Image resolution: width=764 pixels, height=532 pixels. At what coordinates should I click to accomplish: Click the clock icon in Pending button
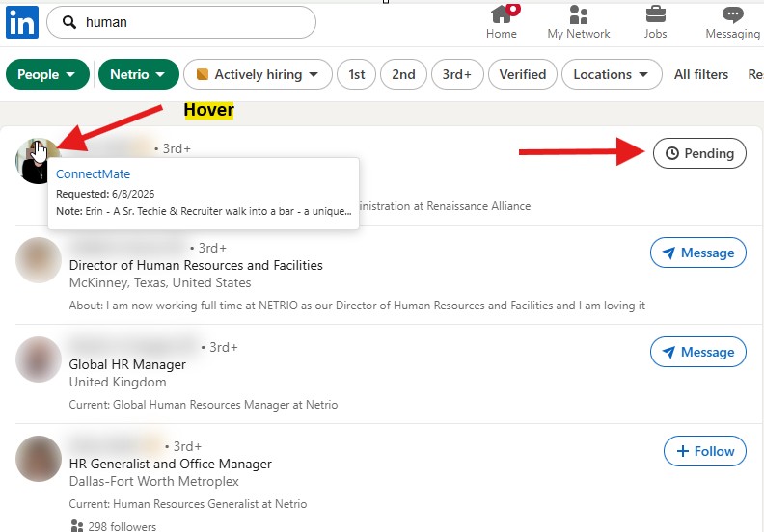[672, 153]
